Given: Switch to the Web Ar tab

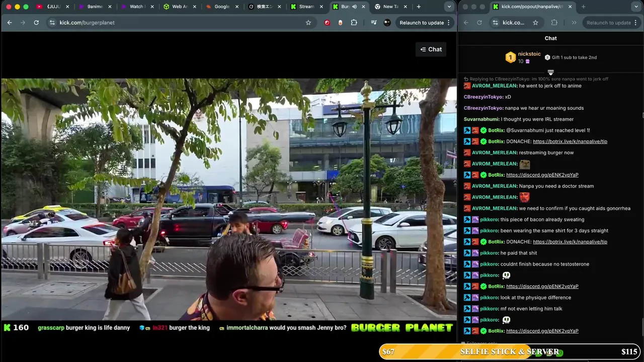Looking at the screenshot, I should (179, 7).
